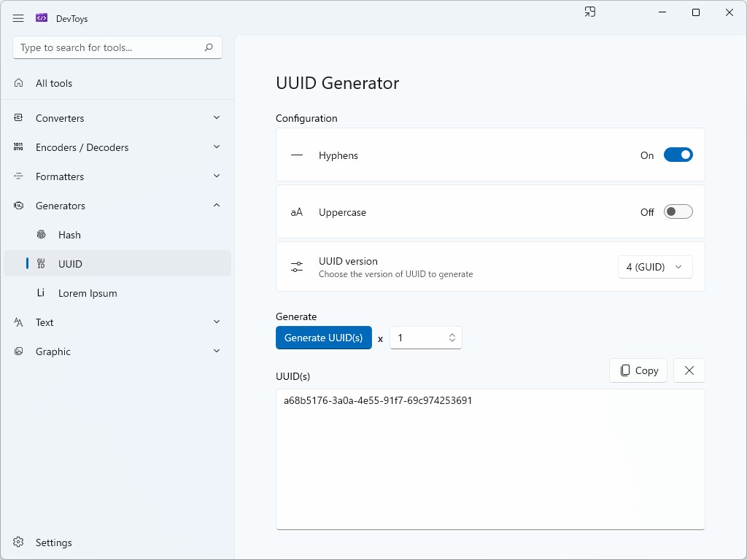This screenshot has height=560, width=747.
Task: Open the UUID version dropdown
Action: 654,267
